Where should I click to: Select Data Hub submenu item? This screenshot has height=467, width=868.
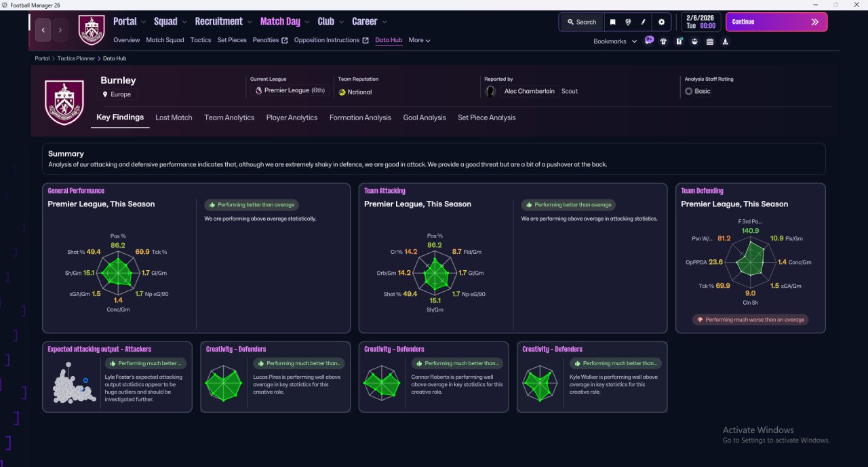tap(389, 40)
